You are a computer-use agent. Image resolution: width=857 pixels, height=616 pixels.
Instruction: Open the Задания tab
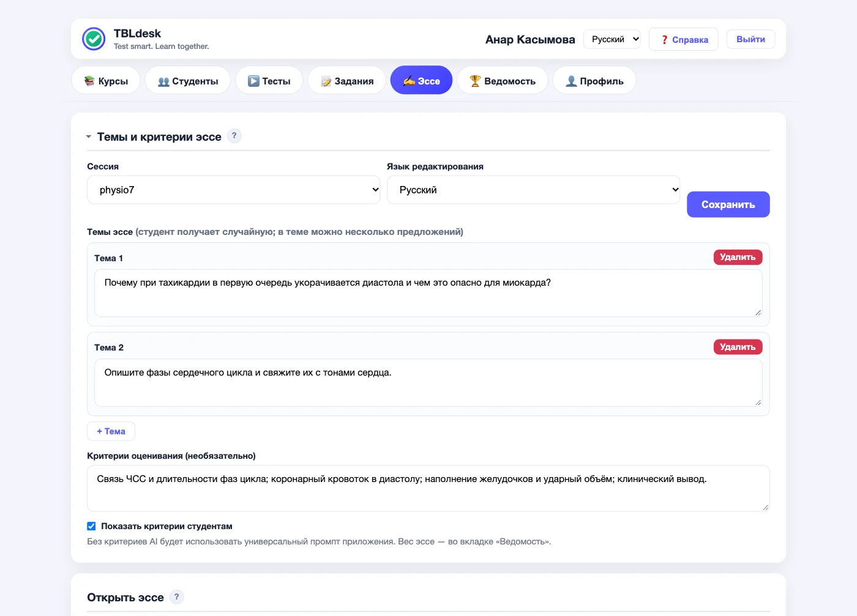point(347,81)
